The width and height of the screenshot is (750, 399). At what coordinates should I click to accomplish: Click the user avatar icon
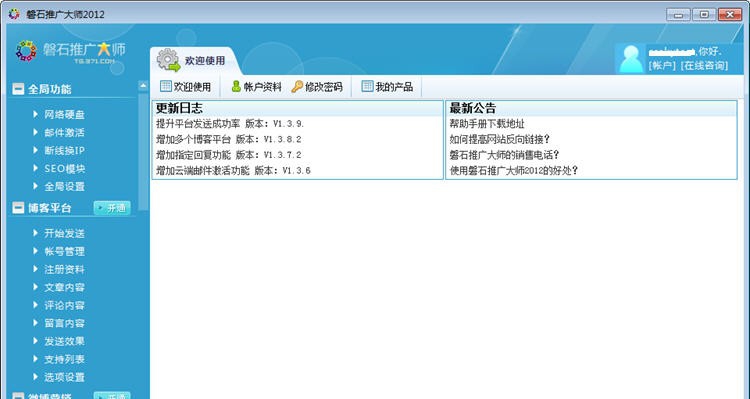tap(630, 58)
